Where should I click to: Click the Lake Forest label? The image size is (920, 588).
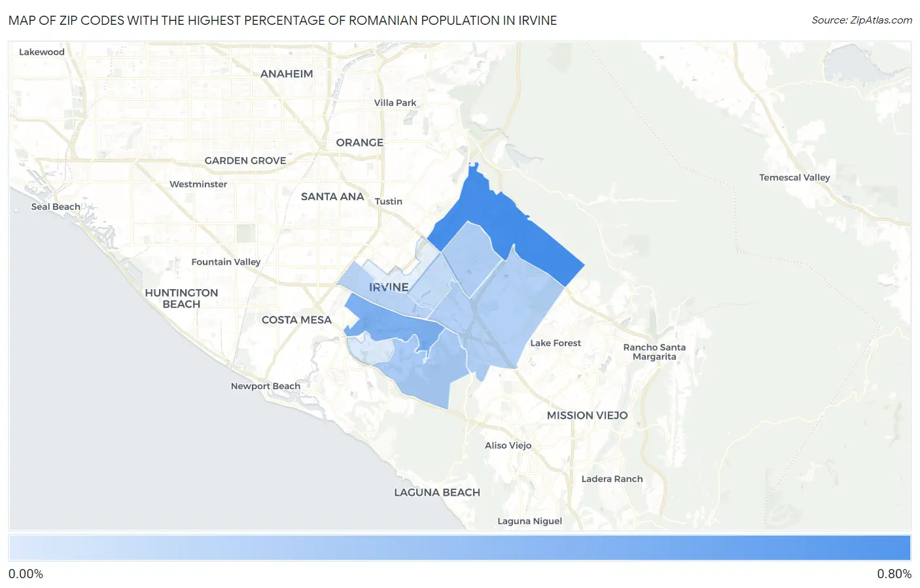click(556, 343)
